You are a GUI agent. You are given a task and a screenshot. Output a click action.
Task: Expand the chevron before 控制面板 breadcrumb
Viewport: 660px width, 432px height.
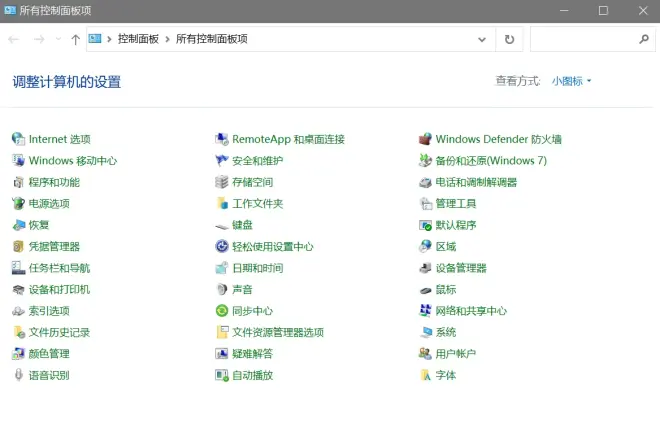click(x=109, y=39)
